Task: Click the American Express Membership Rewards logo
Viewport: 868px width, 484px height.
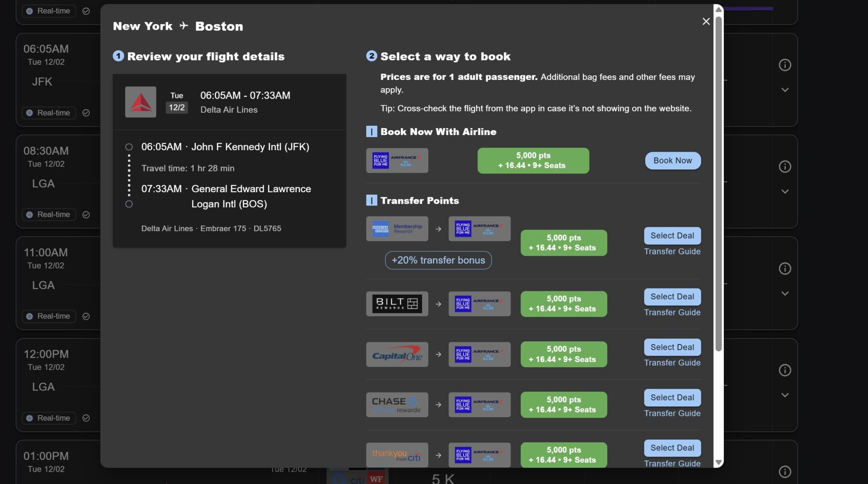Action: pyautogui.click(x=397, y=229)
